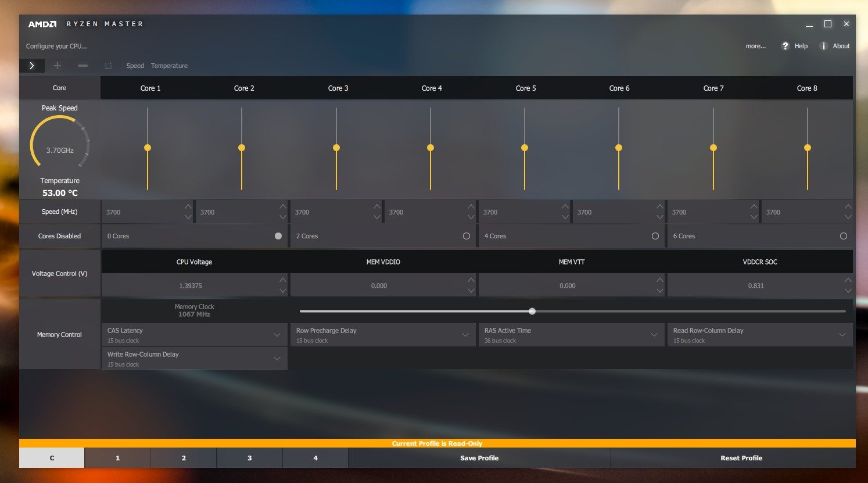Increase Core 2 speed with up arrow
This screenshot has height=483, width=868.
point(282,206)
